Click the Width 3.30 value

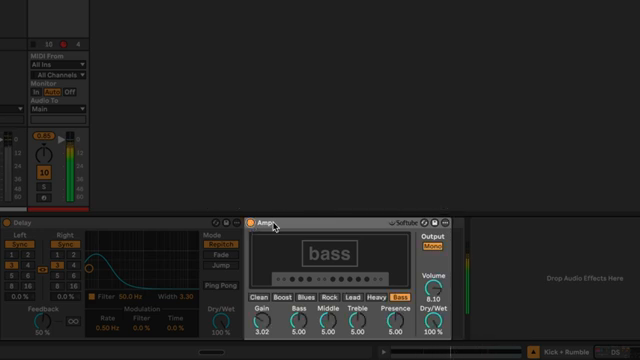187,297
